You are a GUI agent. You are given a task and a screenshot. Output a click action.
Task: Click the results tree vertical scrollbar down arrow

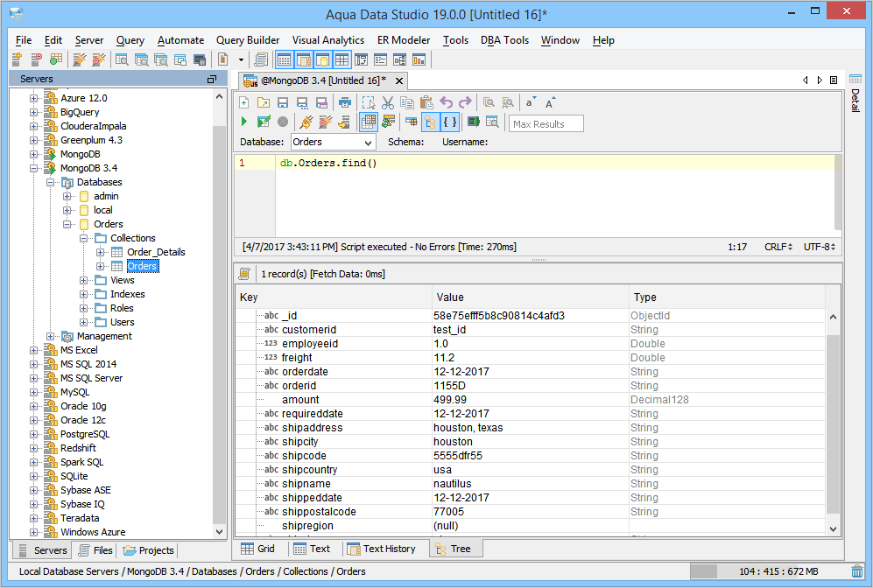833,529
